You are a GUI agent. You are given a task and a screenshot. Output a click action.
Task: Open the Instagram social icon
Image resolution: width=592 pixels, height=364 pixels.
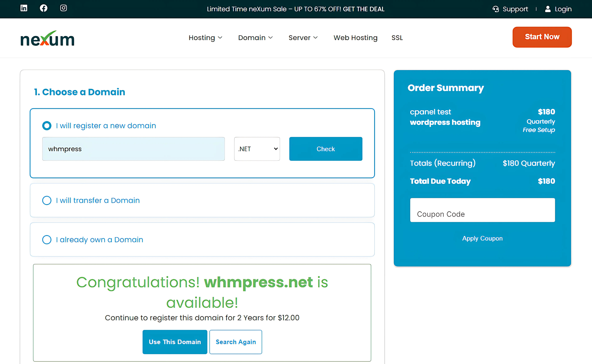(63, 8)
